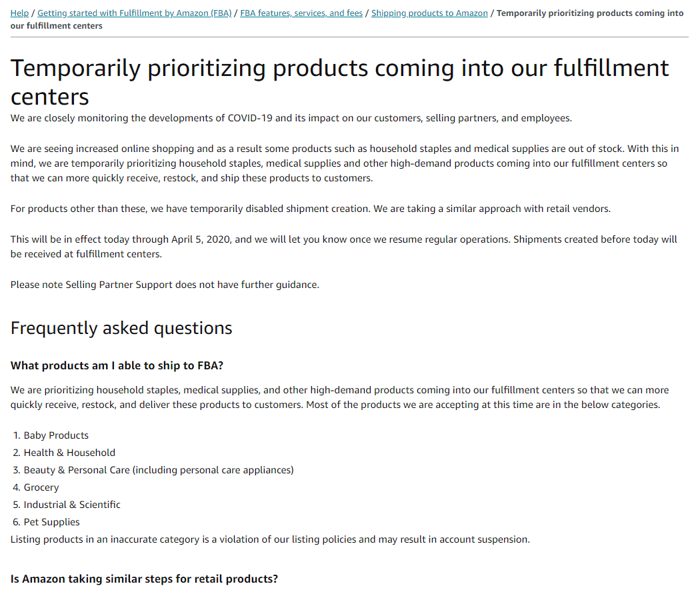
Task: Select the Pet Supplies list item
Action: tap(51, 522)
